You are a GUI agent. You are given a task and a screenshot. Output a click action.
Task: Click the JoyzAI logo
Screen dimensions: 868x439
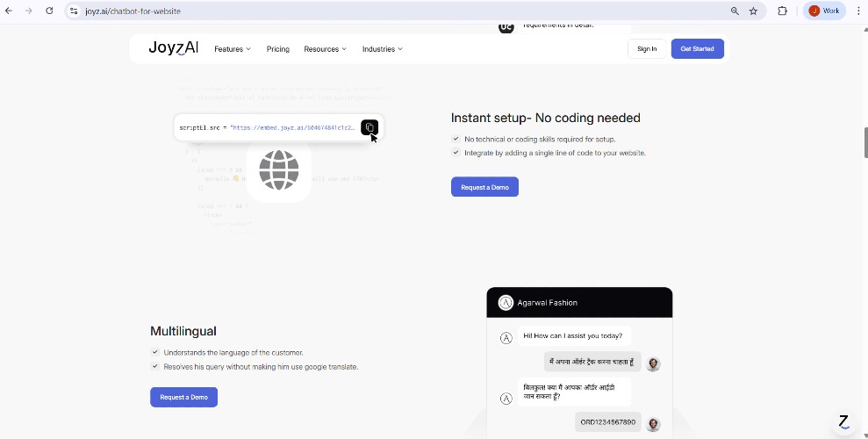click(173, 48)
